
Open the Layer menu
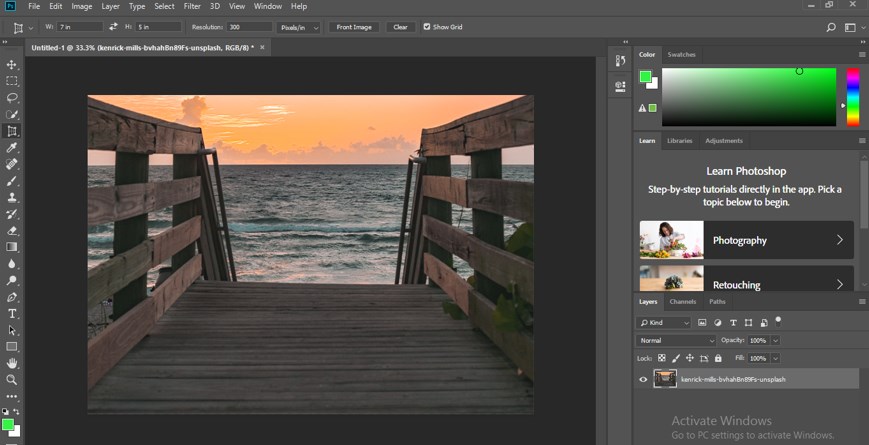pyautogui.click(x=110, y=6)
